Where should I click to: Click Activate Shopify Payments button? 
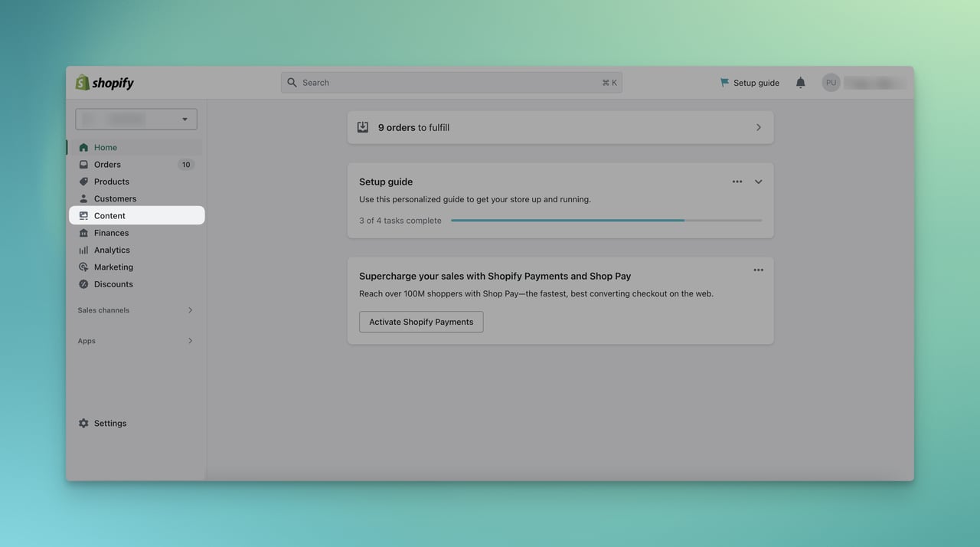pyautogui.click(x=421, y=322)
